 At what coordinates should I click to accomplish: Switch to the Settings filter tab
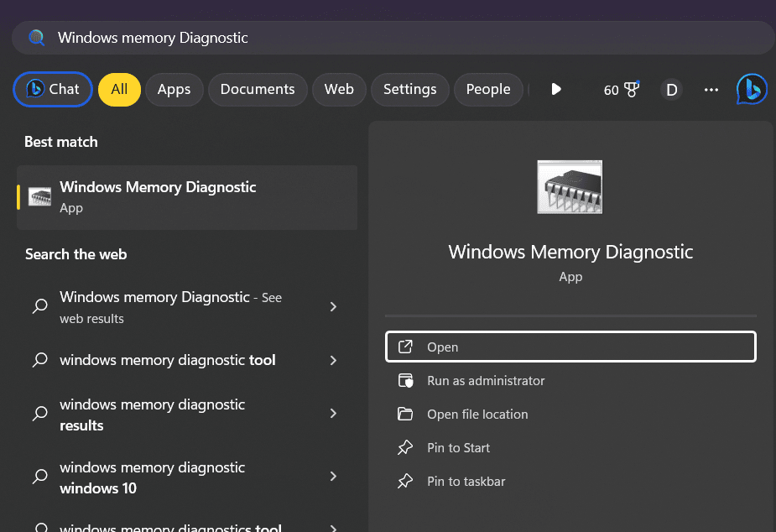[409, 89]
